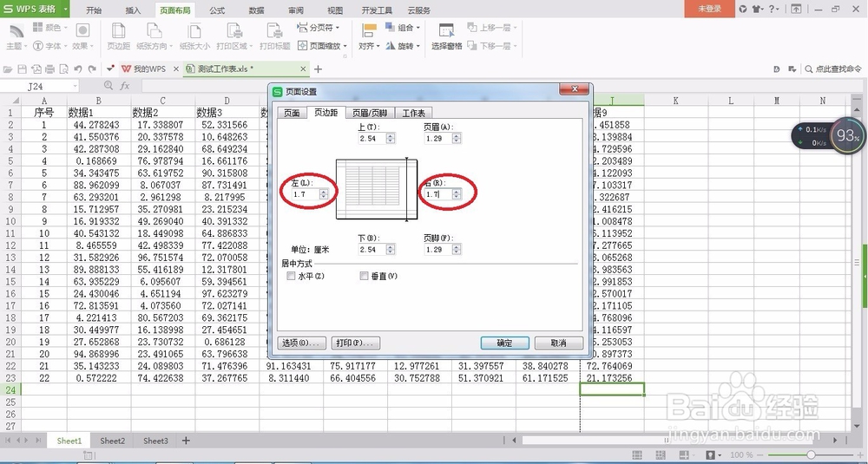Click the question mark help icon

point(772,9)
